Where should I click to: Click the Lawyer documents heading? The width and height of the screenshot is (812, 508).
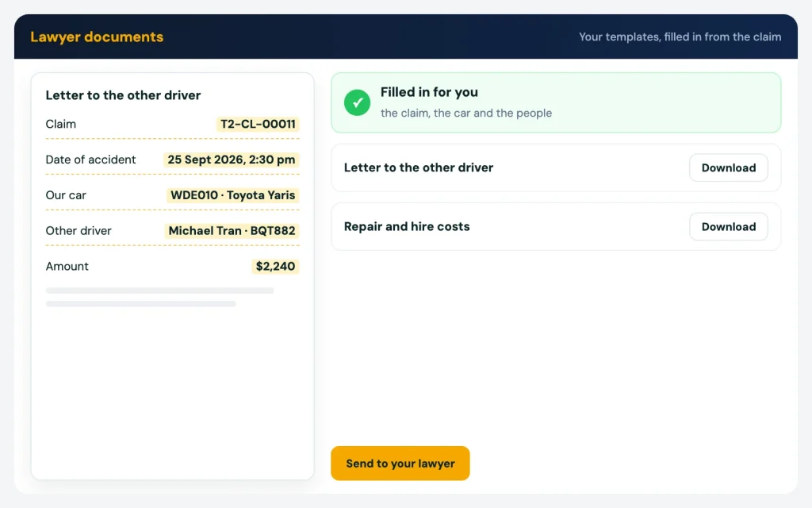[x=97, y=37]
